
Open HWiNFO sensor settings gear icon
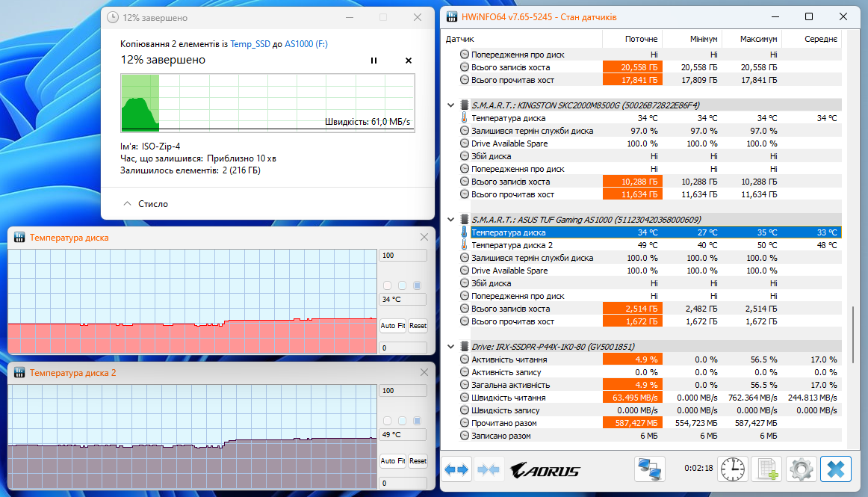pyautogui.click(x=801, y=469)
